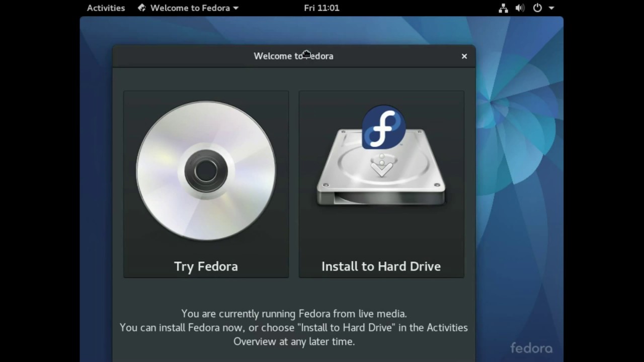644x362 pixels.
Task: Open the Activities overview
Action: [x=106, y=8]
